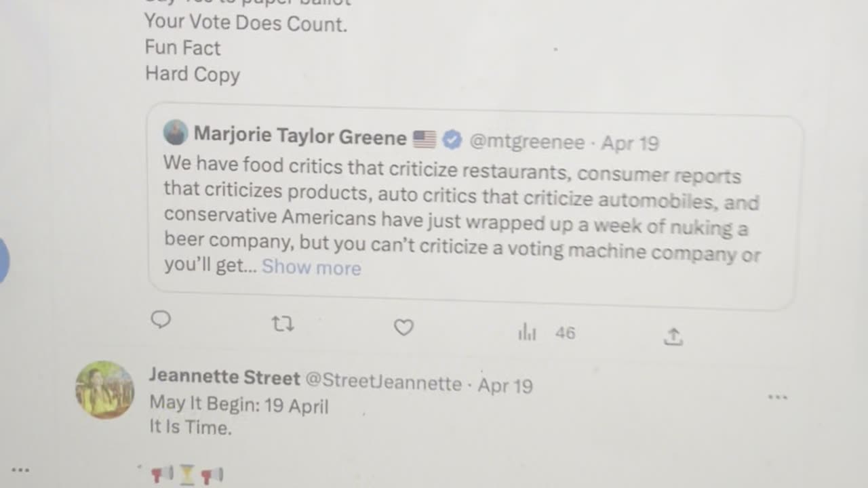
Task: Open more options on Jeannette Street's tweet
Action: [777, 396]
